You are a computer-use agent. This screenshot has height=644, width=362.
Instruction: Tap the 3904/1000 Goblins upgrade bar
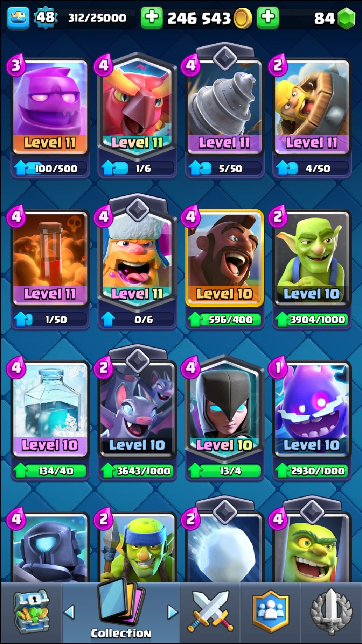(312, 319)
